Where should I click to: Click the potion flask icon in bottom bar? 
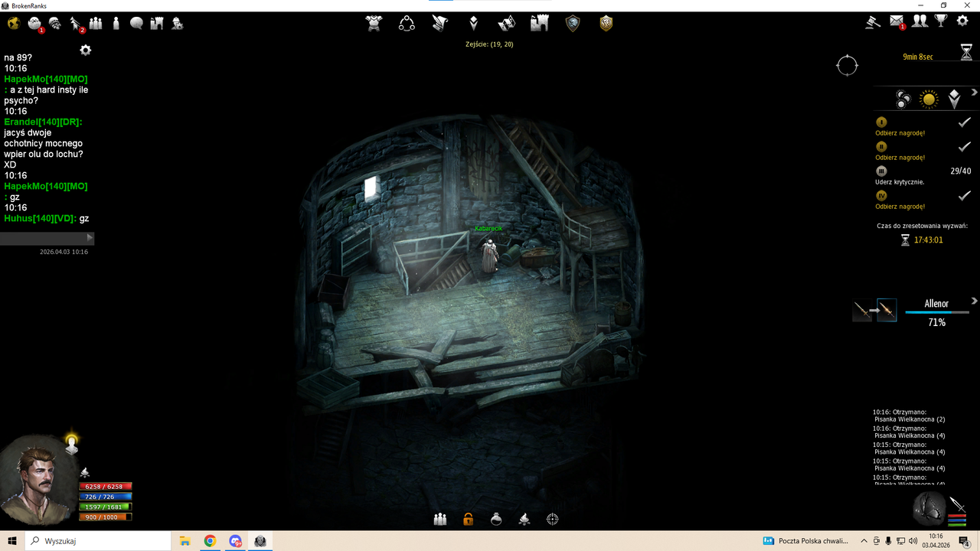pyautogui.click(x=496, y=519)
